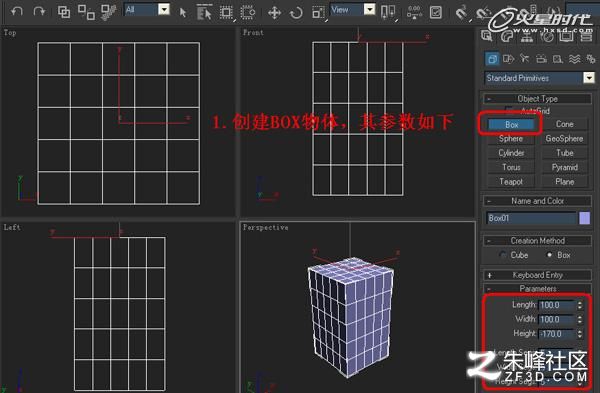Screen dimensions: 600x393
Task: Activate the Perspective viewport label
Action: 266,227
